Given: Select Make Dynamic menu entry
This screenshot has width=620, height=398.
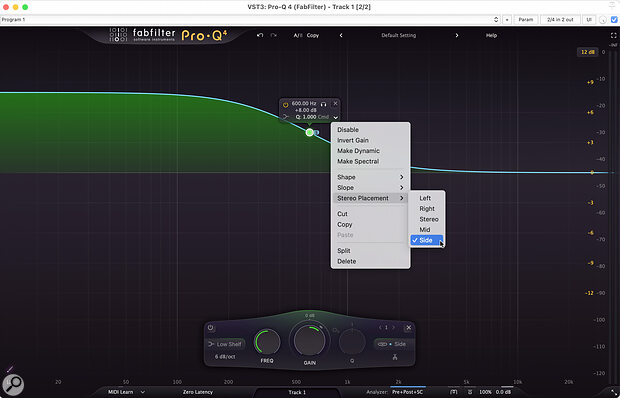Looking at the screenshot, I should point(370,151).
